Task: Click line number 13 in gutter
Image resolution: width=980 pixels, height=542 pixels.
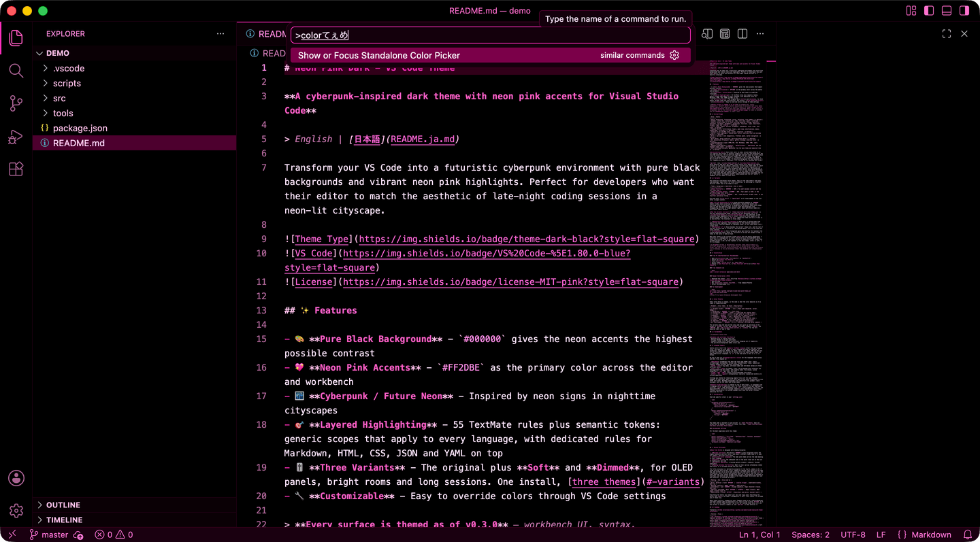Action: pos(261,310)
